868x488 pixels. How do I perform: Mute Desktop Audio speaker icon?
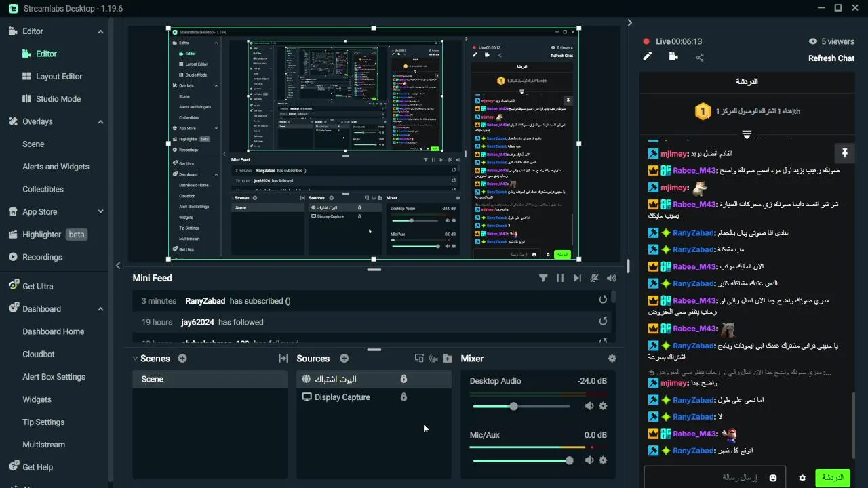pos(589,406)
